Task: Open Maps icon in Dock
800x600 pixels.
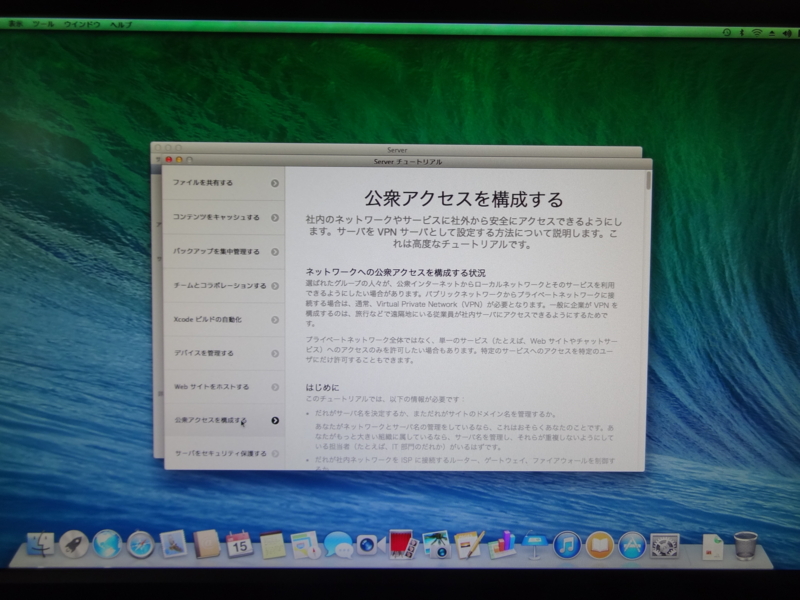Action: (x=305, y=545)
